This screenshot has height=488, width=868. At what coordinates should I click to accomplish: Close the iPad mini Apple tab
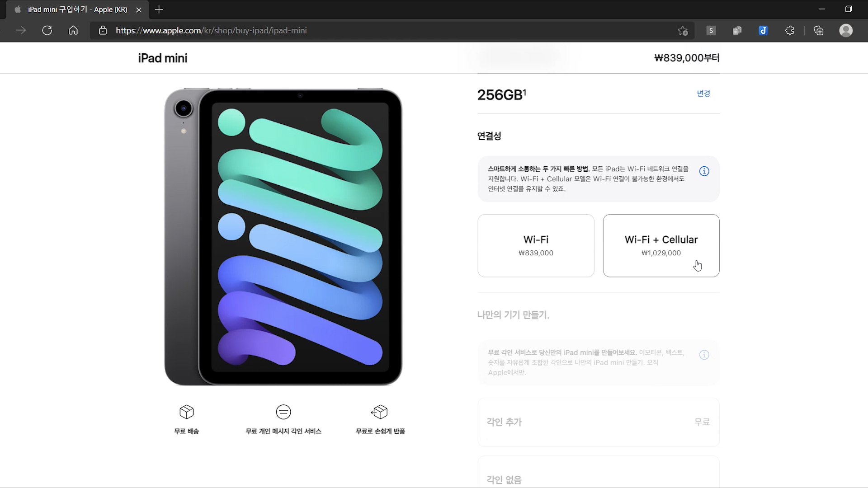tap(139, 9)
